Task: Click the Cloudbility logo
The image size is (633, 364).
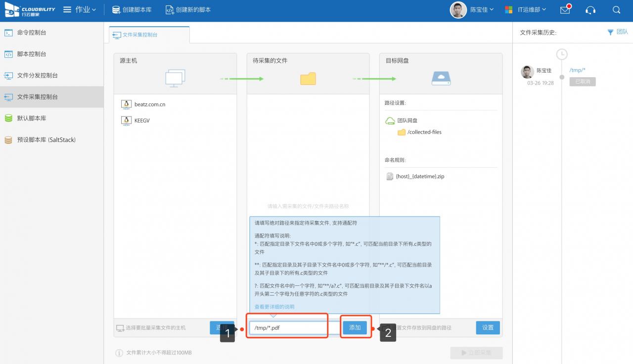Action: click(x=30, y=10)
